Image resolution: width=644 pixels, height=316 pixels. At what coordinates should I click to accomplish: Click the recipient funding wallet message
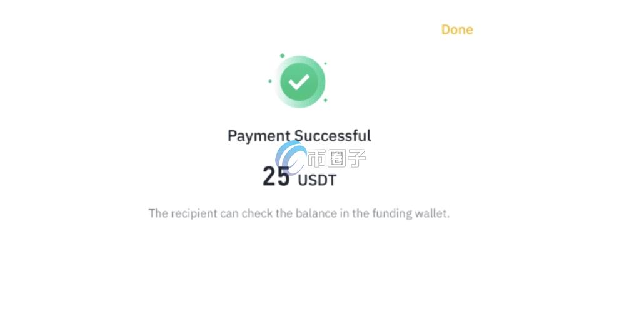point(299,213)
